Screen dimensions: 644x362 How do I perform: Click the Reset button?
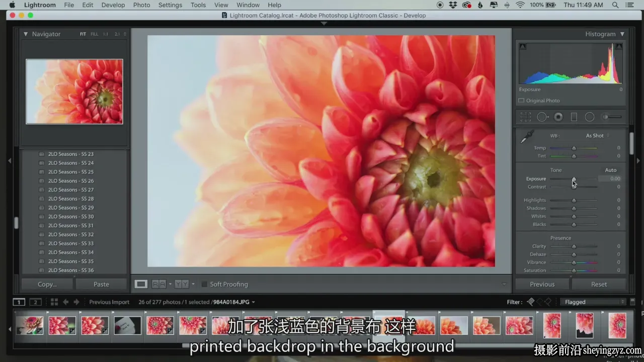pyautogui.click(x=599, y=284)
